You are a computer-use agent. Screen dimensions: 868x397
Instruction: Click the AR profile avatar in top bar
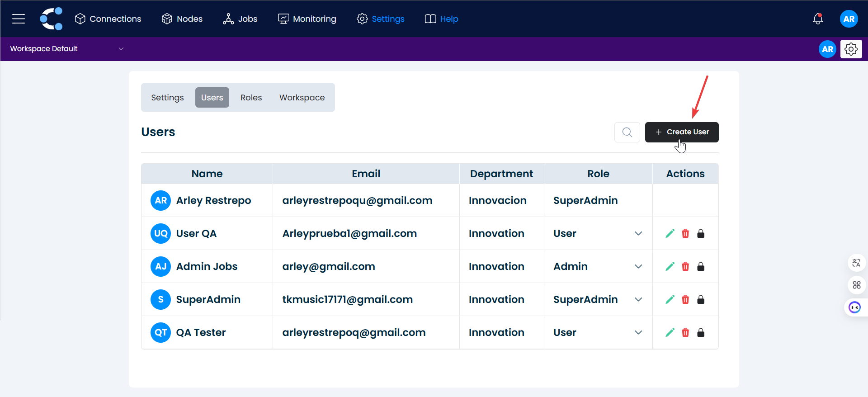pyautogui.click(x=849, y=19)
